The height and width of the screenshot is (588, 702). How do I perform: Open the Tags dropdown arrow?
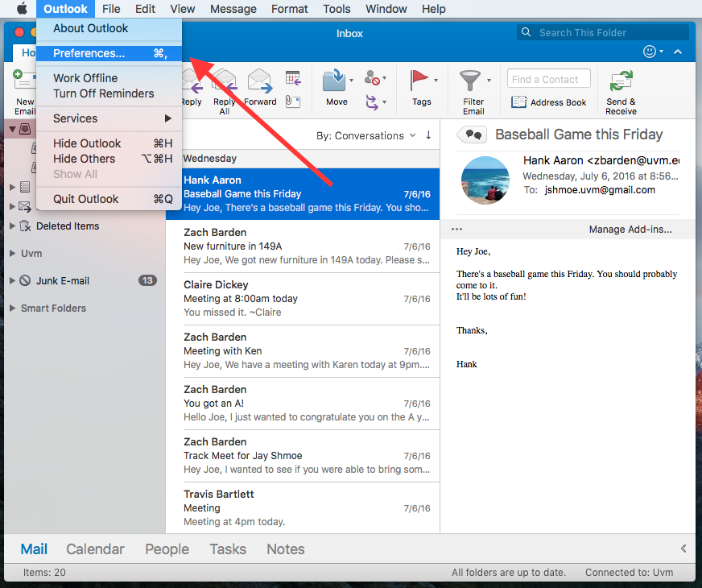coord(436,81)
